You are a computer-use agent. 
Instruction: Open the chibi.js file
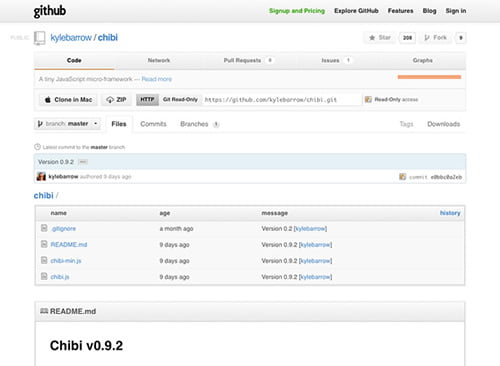(x=60, y=277)
